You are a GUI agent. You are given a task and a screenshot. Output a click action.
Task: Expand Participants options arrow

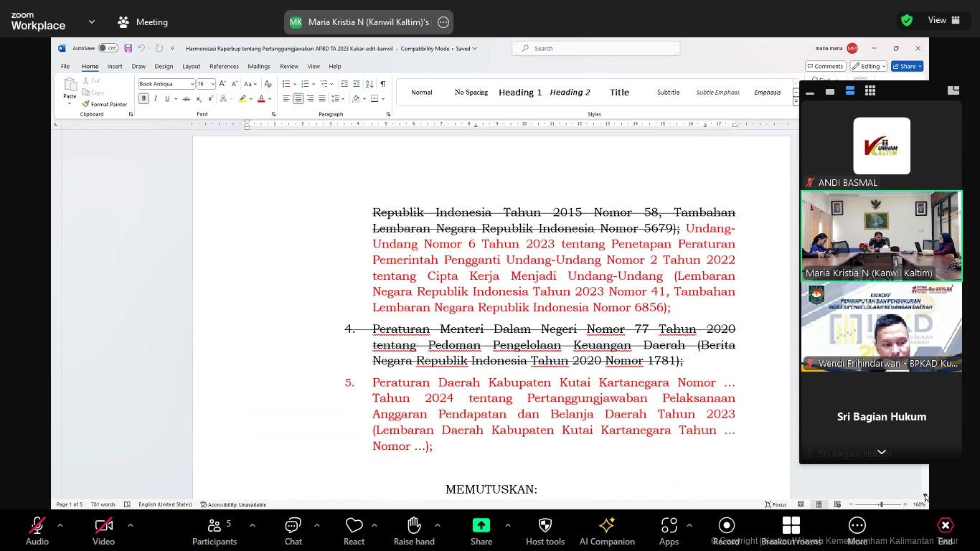coord(252,525)
